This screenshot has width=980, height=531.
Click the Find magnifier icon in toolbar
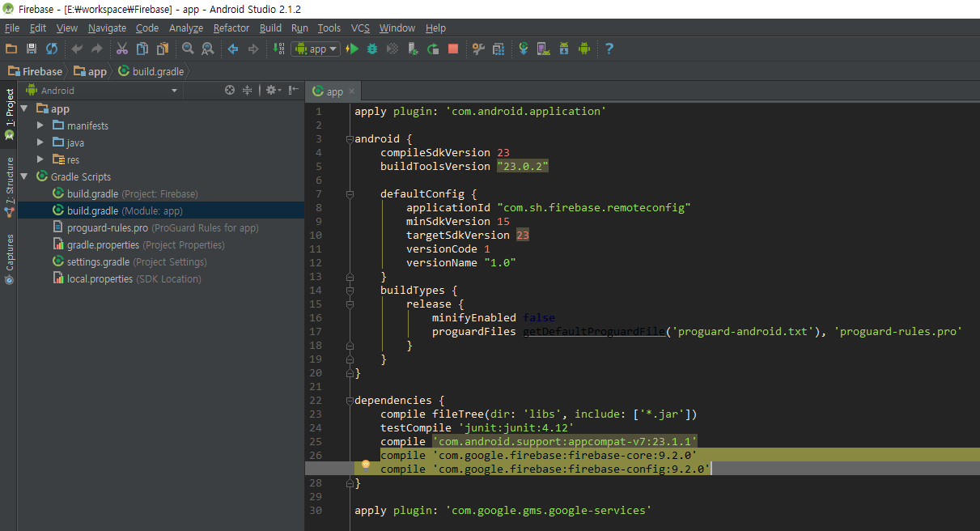[x=188, y=49]
